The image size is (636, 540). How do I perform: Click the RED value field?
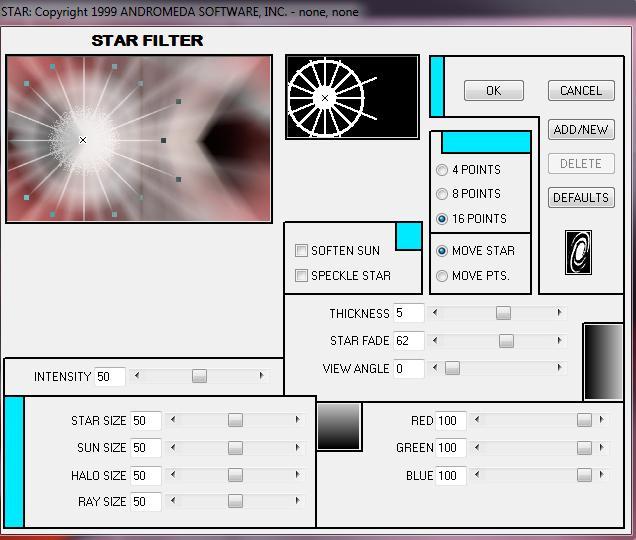pyautogui.click(x=451, y=420)
